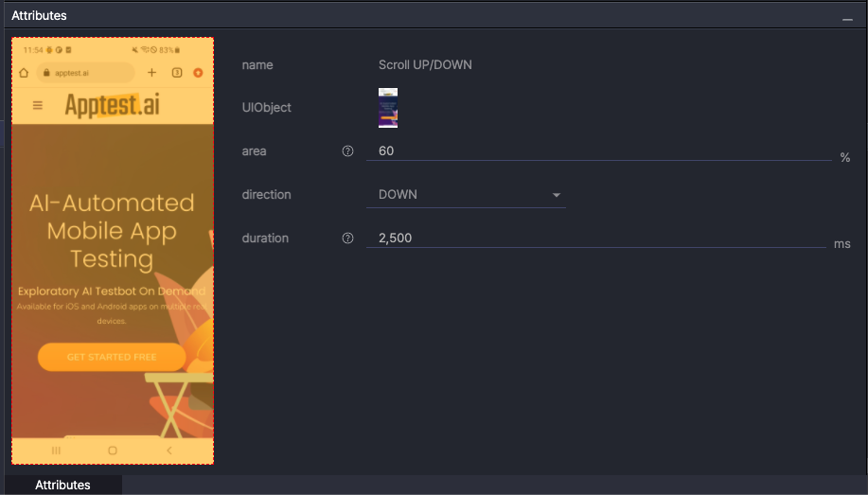868x495 pixels.
Task: Tap the tab count icon in preview
Action: tap(177, 73)
